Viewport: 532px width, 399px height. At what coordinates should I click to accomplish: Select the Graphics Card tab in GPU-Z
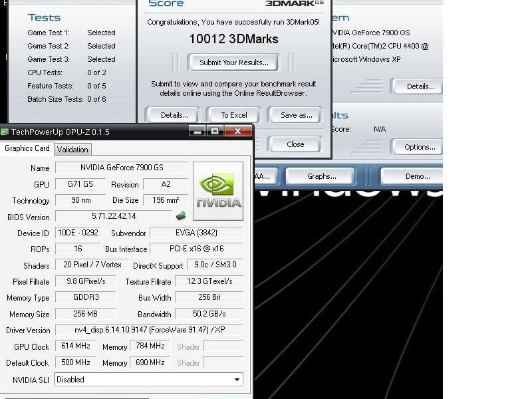[27, 148]
